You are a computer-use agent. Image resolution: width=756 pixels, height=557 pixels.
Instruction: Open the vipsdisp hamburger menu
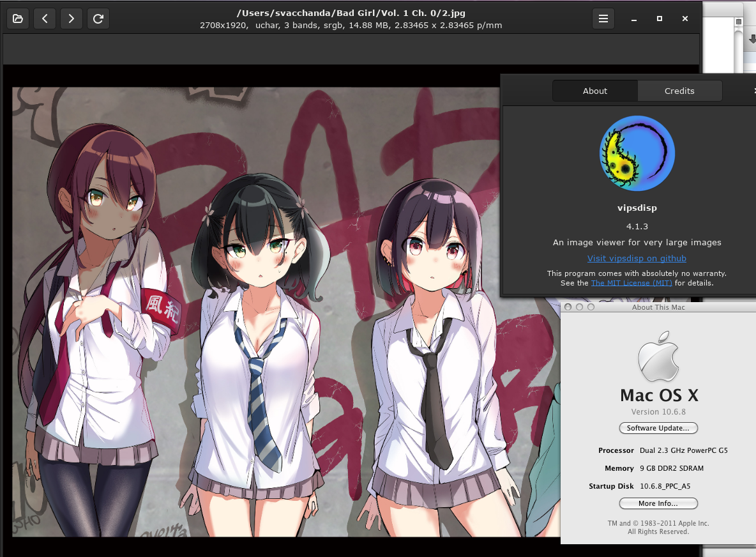(x=603, y=19)
